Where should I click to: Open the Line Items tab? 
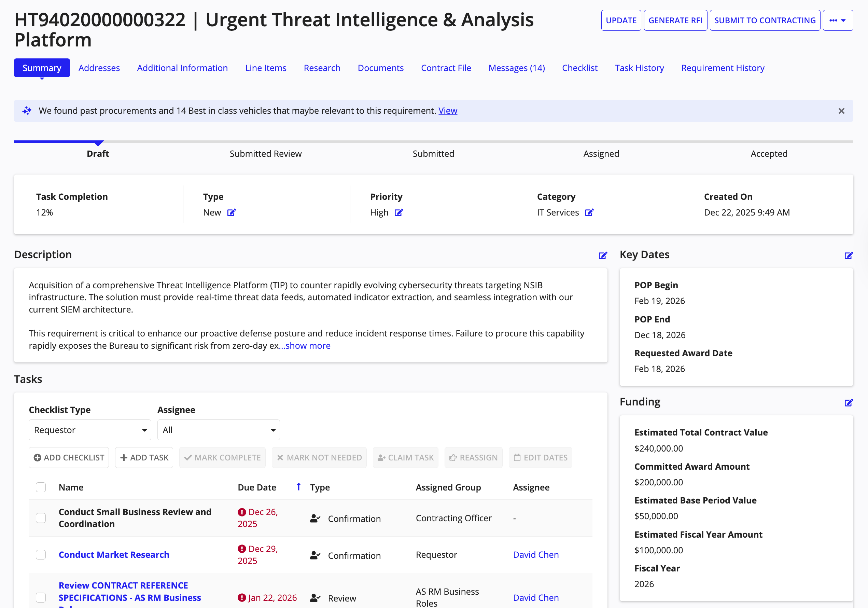tap(266, 68)
